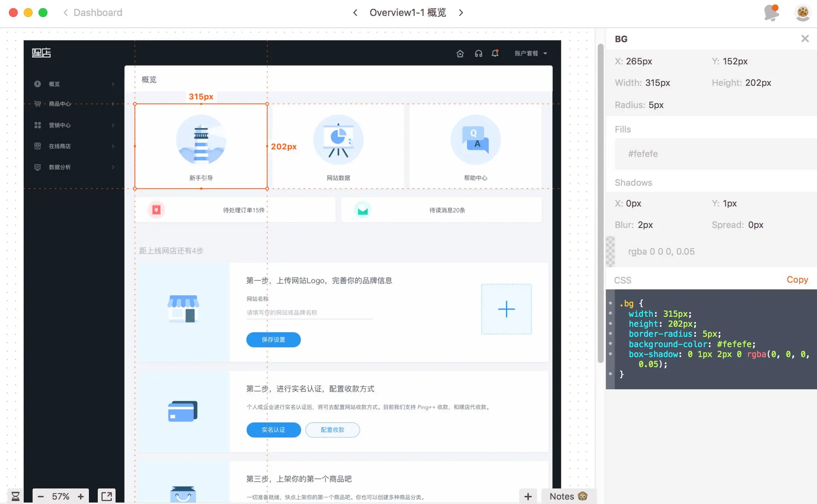817x504 pixels.
Task: Select the upload plus placeholder box
Action: [x=506, y=309]
